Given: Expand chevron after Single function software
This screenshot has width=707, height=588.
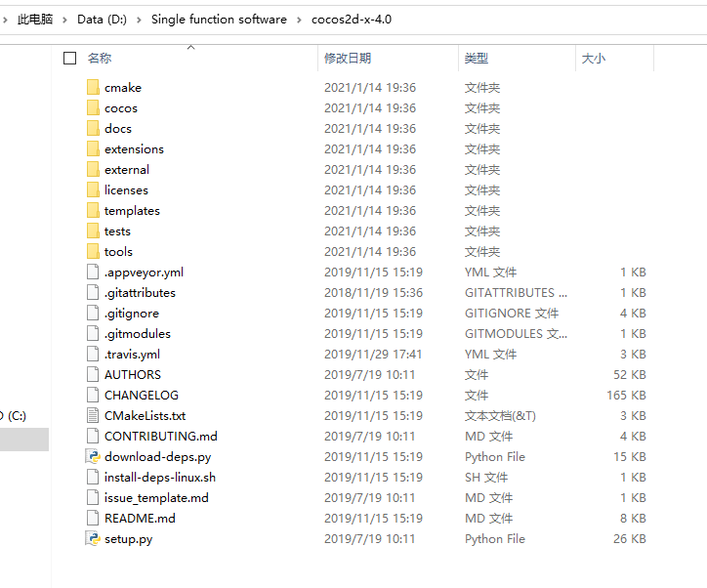Looking at the screenshot, I should tap(299, 20).
